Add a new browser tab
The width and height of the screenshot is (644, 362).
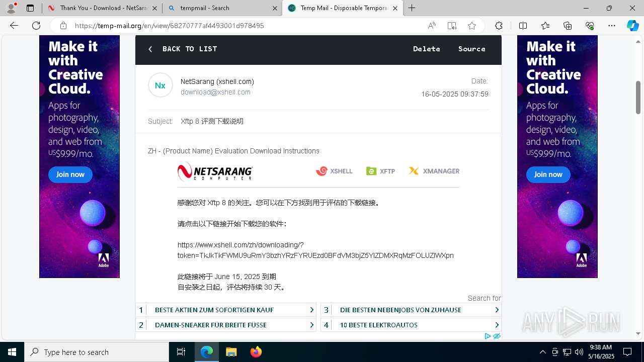[412, 8]
